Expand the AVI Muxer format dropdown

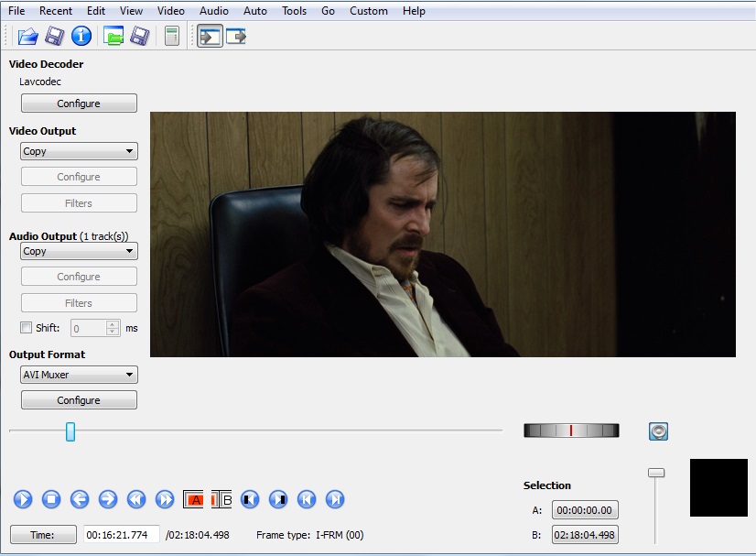tap(79, 375)
